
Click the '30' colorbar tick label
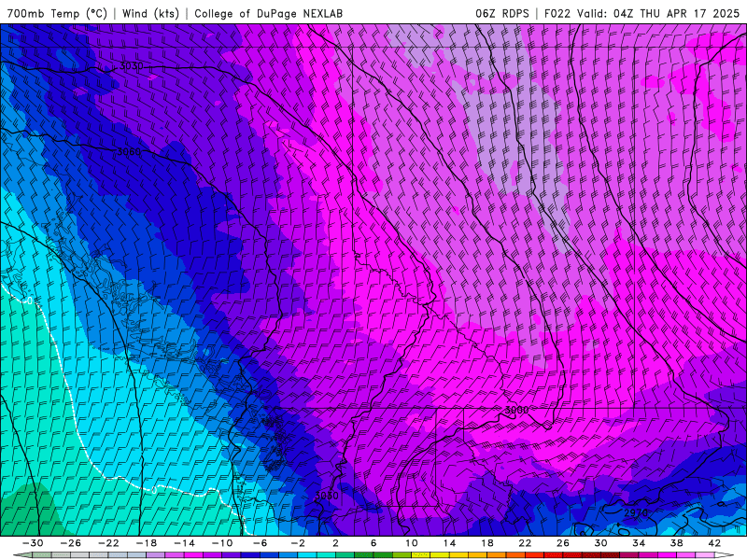click(x=600, y=543)
